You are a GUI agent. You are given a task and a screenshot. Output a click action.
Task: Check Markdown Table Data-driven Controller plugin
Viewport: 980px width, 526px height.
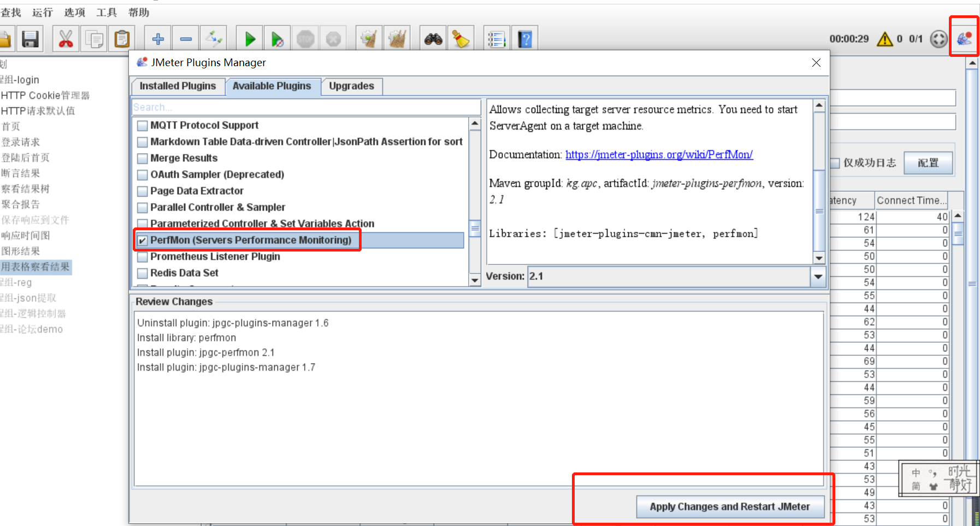click(143, 142)
